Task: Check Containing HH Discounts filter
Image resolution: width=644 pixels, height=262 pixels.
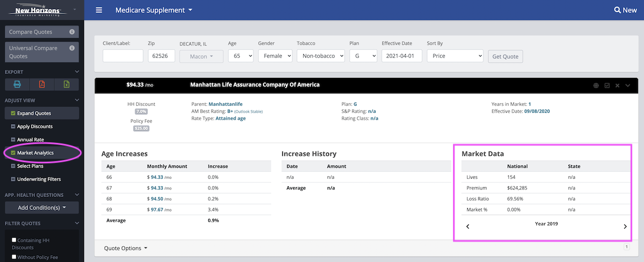Action: pyautogui.click(x=14, y=240)
